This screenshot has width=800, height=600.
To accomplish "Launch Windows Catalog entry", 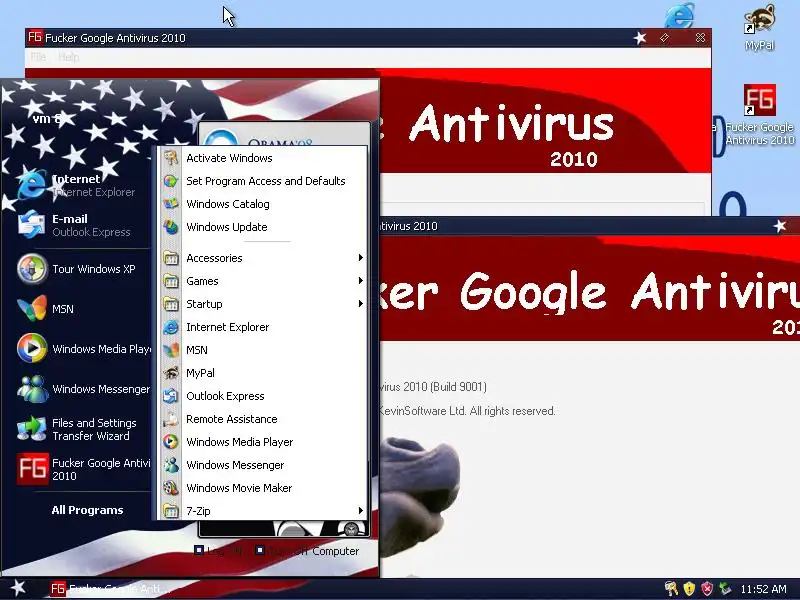I will point(263,204).
